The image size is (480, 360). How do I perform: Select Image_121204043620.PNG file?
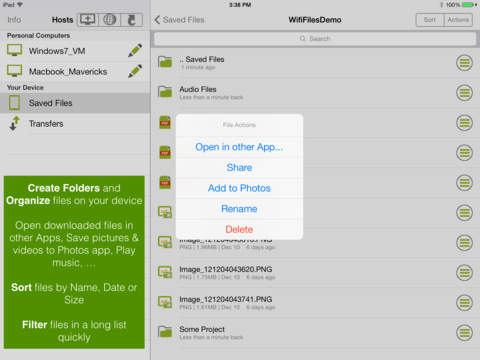pos(315,273)
